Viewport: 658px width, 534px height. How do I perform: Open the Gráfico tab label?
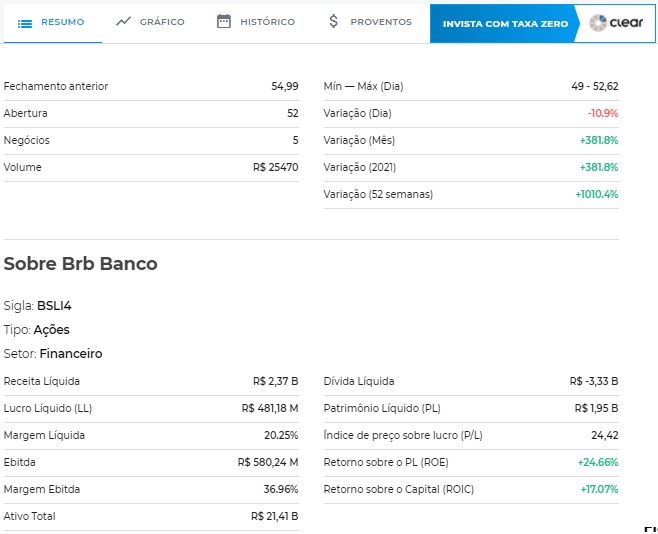(162, 22)
